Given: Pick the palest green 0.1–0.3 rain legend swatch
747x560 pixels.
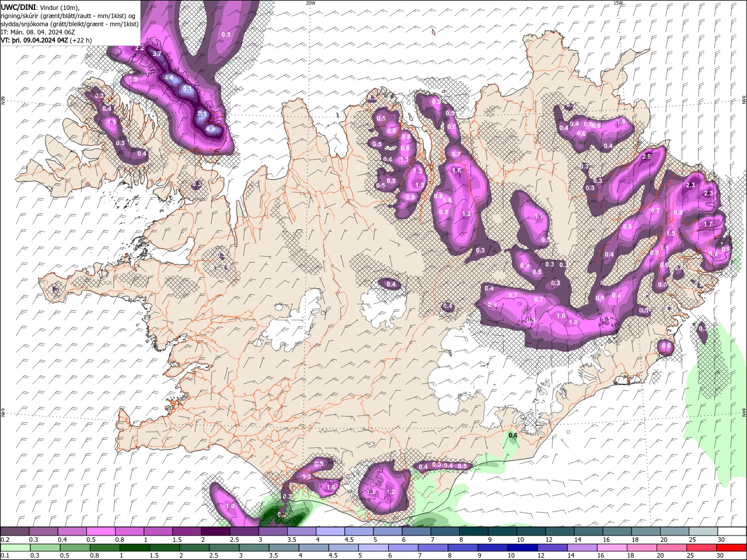Looking at the screenshot, I should [15, 548].
